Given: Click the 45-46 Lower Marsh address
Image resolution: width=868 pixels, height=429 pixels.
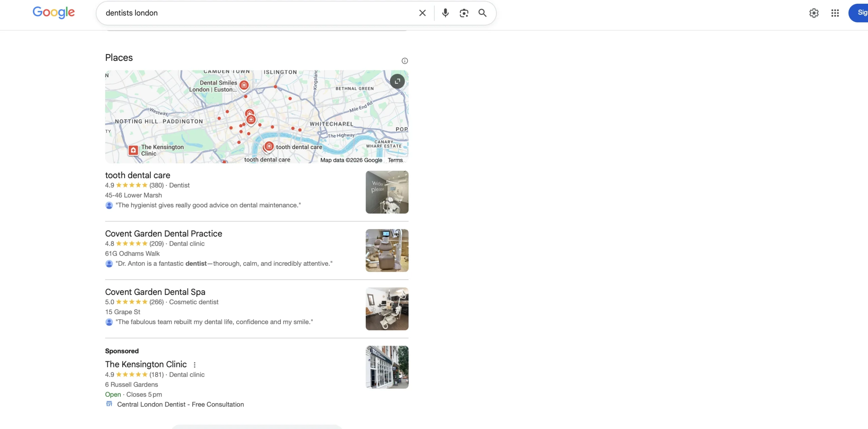Looking at the screenshot, I should [x=133, y=195].
